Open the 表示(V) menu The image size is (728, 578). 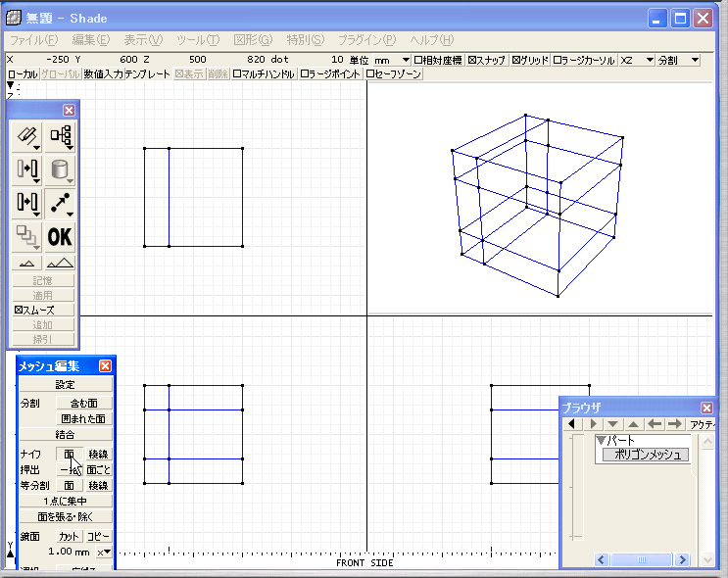click(143, 40)
